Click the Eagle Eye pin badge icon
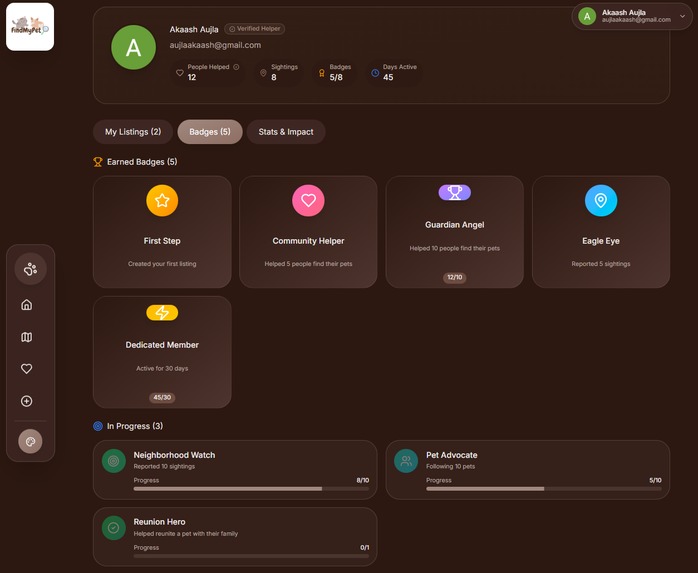This screenshot has width=698, height=573. tap(601, 200)
